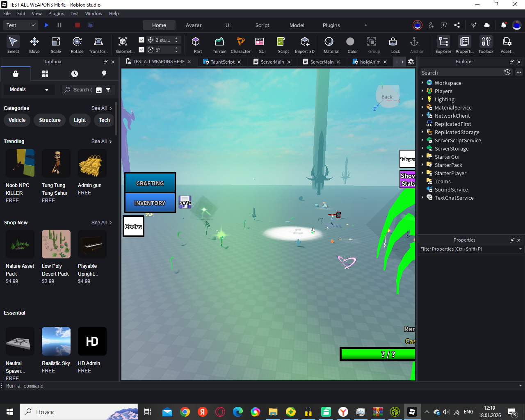
Task: Open the Transform tool
Action: [x=98, y=45]
